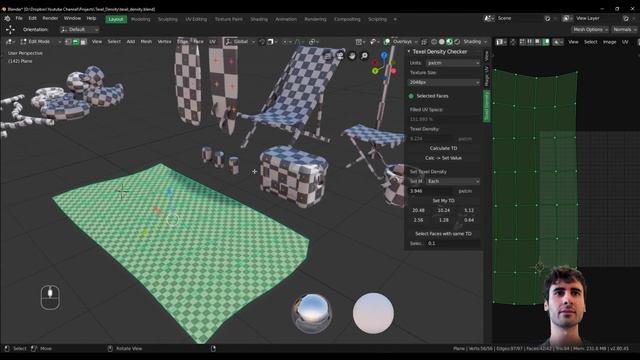The width and height of the screenshot is (640, 360).
Task: Switch to the Shading workspace tab
Action: tap(259, 19)
